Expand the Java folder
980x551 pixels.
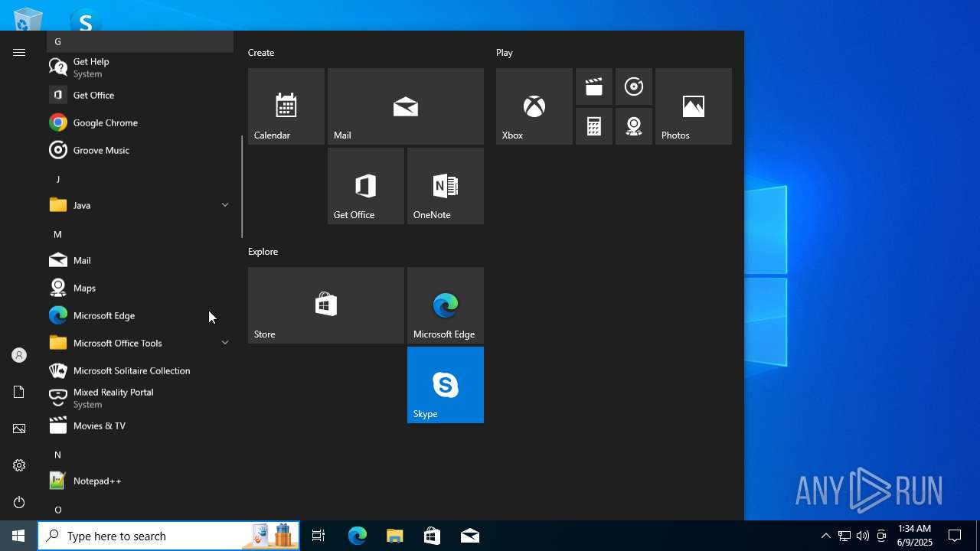click(x=140, y=205)
